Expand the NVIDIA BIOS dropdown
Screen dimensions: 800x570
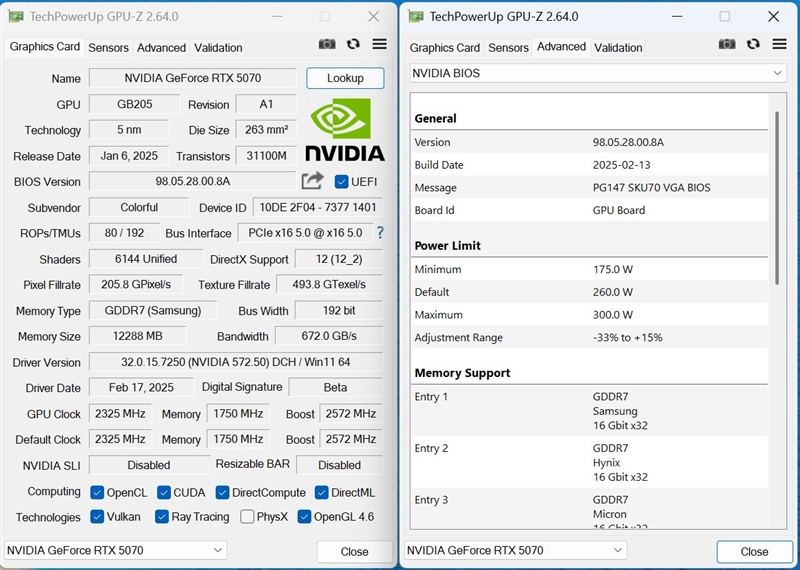click(598, 73)
